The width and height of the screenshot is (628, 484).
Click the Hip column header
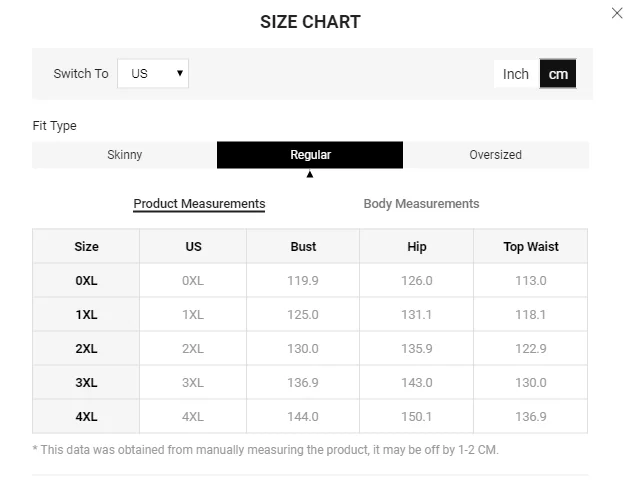pyautogui.click(x=417, y=247)
